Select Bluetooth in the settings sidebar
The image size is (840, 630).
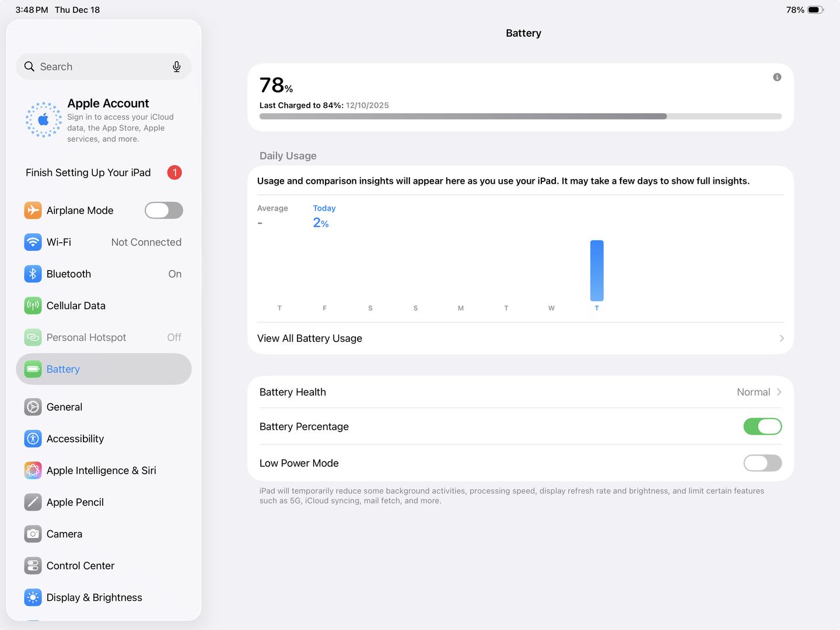point(104,274)
